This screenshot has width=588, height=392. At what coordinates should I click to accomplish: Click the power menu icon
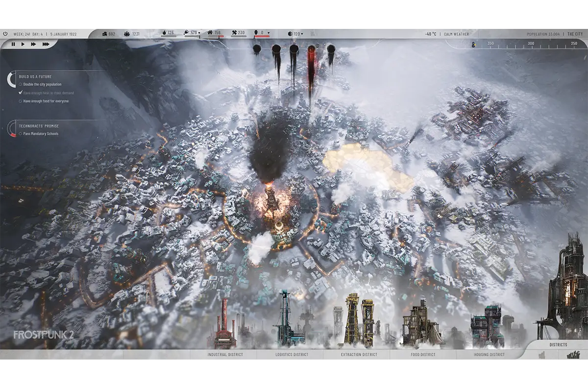point(5,34)
